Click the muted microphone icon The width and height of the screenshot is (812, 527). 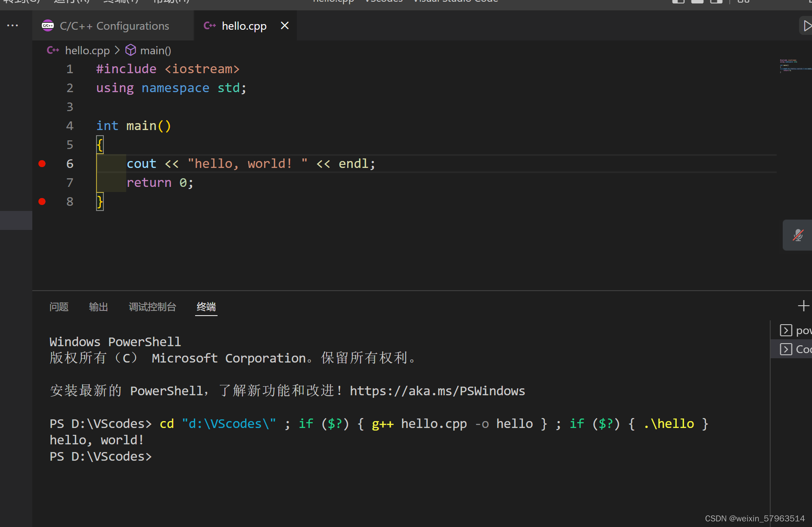[x=798, y=235]
